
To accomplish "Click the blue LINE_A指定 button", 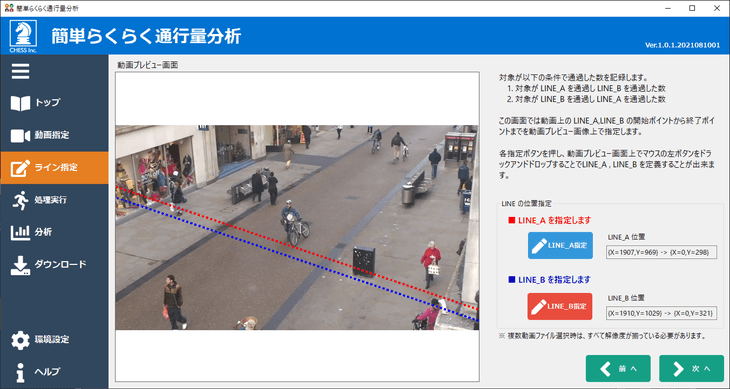I will pyautogui.click(x=560, y=245).
